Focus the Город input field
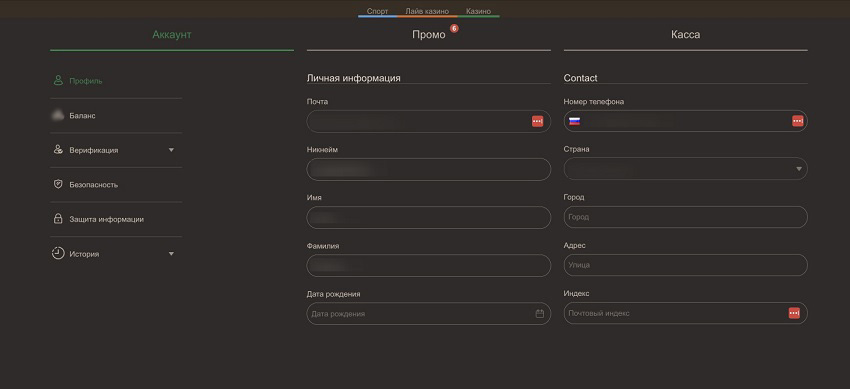 click(x=686, y=217)
